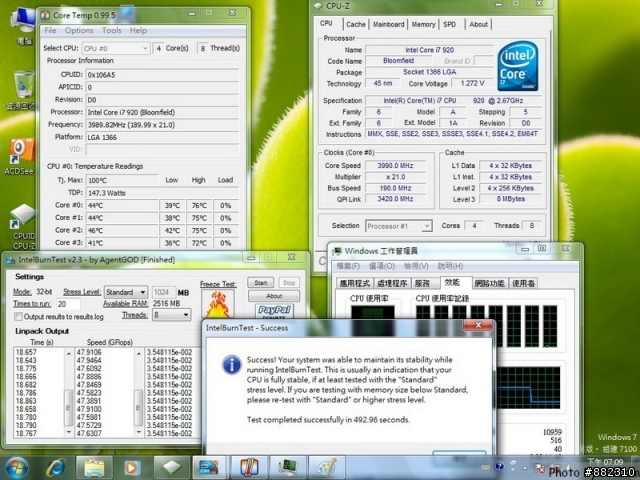Switch to the 處理程序 tab in Task Manager

pos(392,283)
